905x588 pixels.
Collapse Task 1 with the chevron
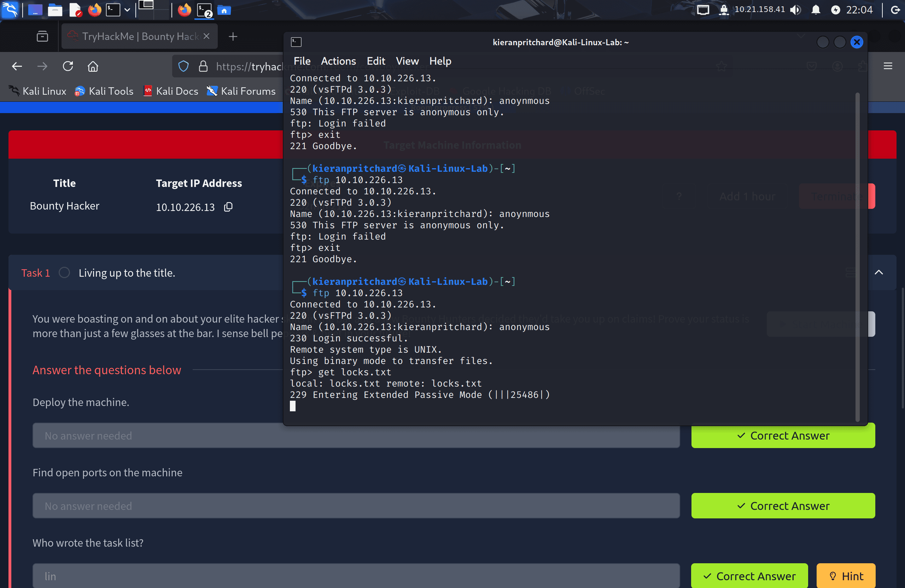879,272
